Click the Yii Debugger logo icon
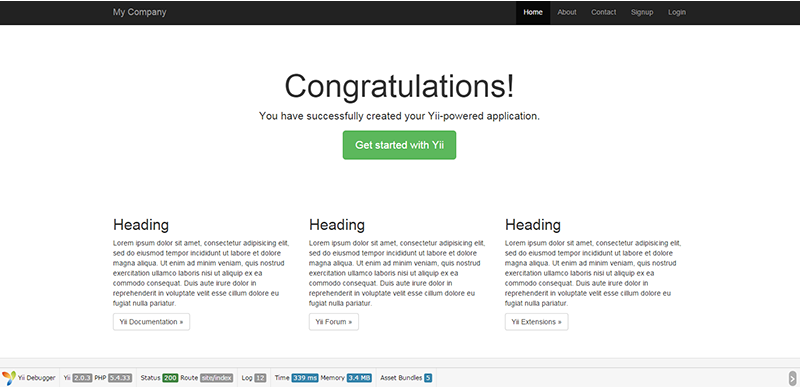Screen dimensions: 800x387 click(x=9, y=378)
